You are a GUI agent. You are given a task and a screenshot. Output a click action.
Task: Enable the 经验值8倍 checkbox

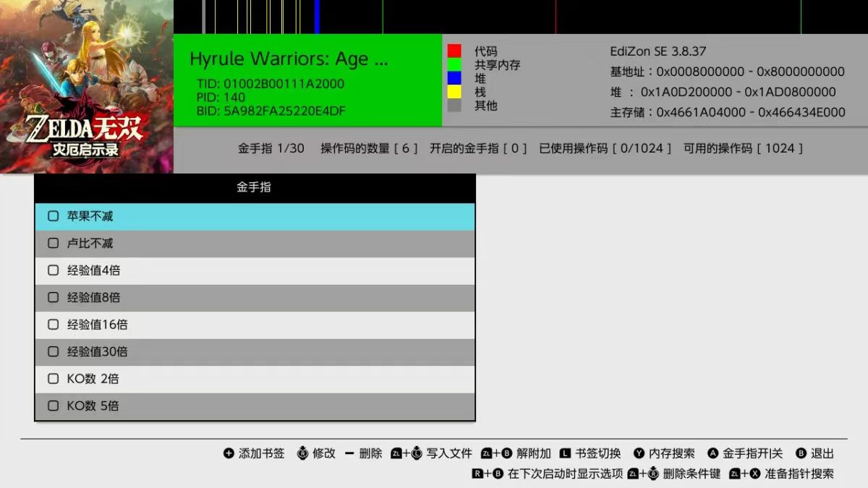click(53, 297)
